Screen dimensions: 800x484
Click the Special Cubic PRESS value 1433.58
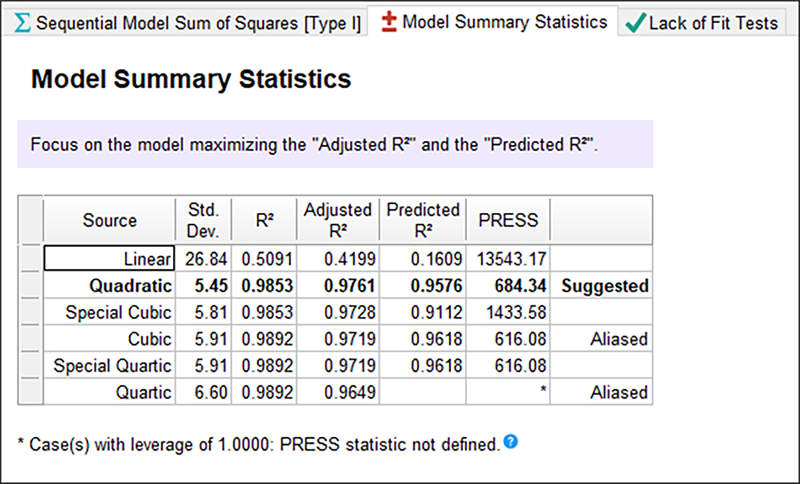click(508, 313)
